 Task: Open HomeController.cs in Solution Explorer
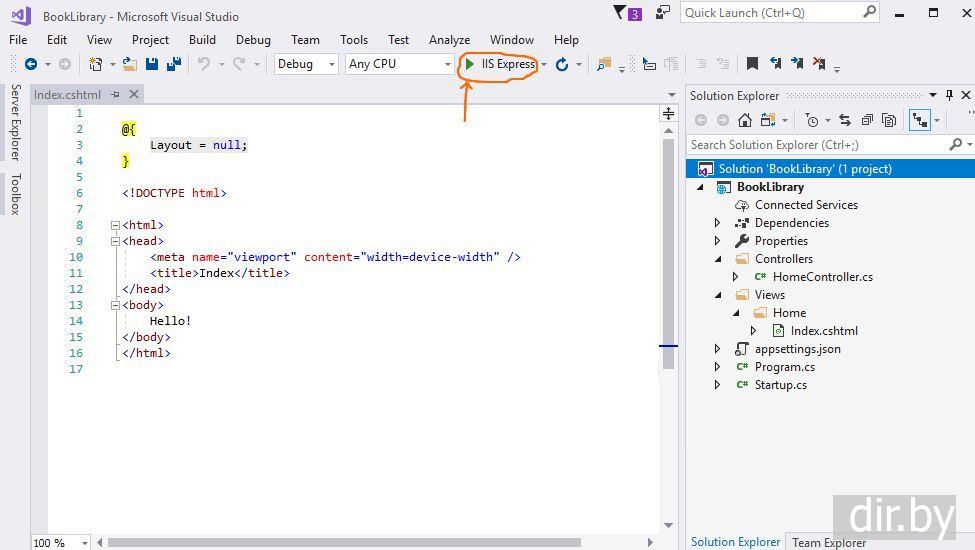click(x=822, y=277)
